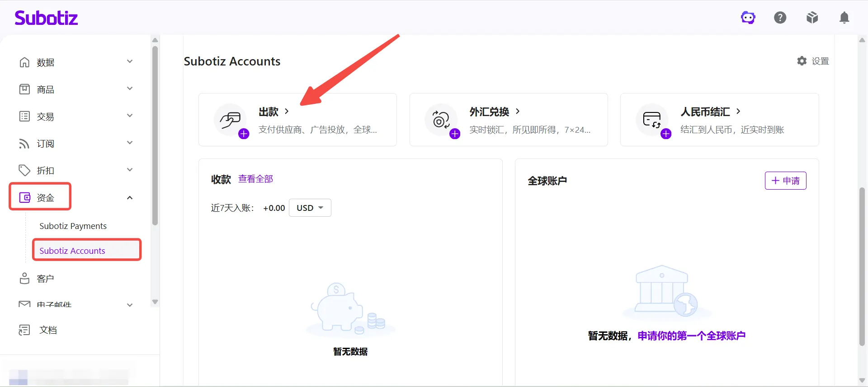
Task: Open the 设置 settings label
Action: 821,61
